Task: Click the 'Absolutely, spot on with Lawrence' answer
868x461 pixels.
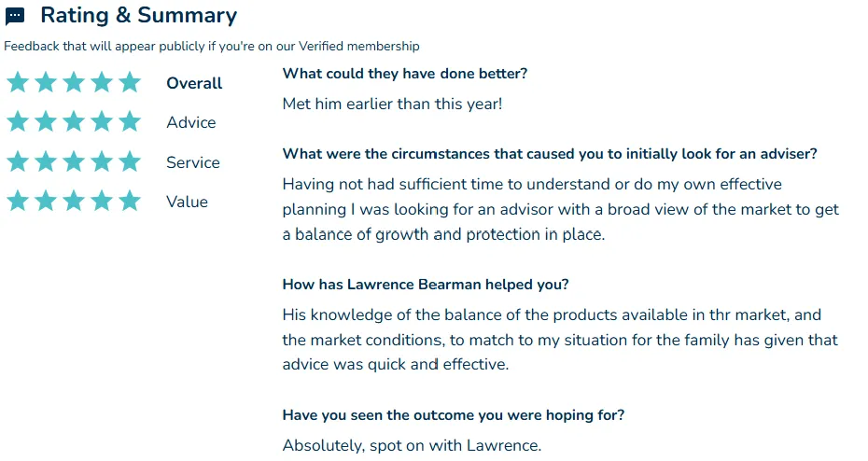Action: [412, 445]
